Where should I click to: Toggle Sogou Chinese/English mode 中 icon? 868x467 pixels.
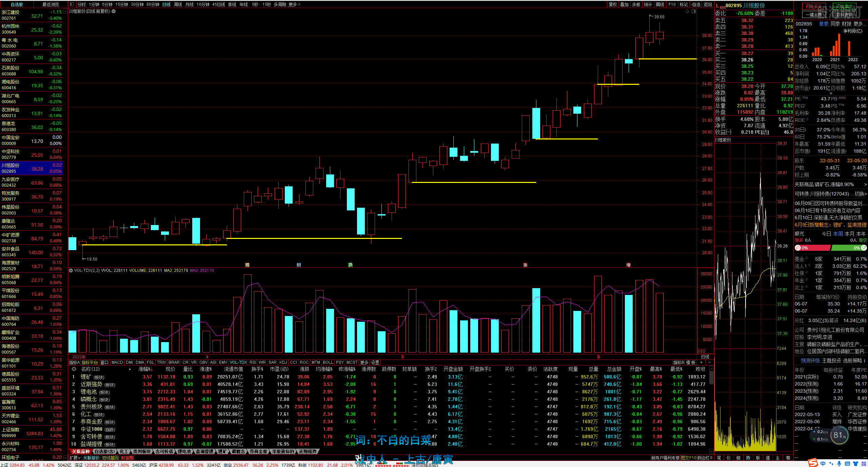pyautogui.click(x=823, y=463)
